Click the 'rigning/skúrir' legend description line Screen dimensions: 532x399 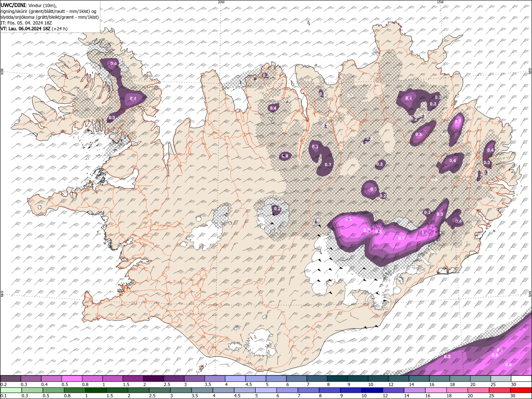click(x=49, y=11)
